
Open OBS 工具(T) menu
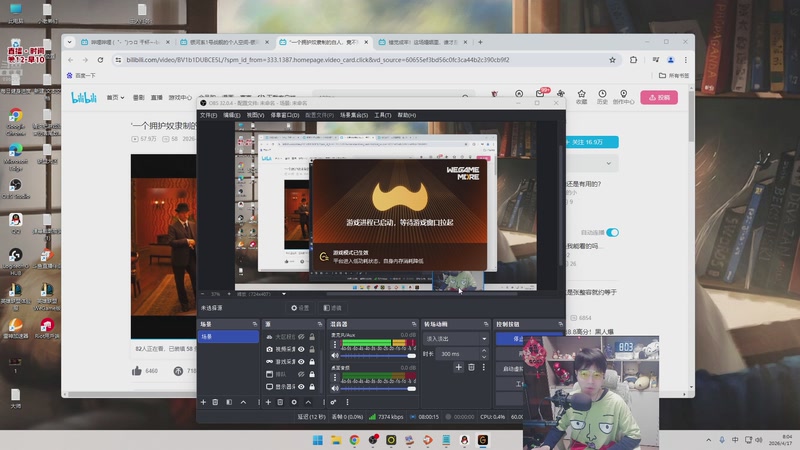click(383, 115)
